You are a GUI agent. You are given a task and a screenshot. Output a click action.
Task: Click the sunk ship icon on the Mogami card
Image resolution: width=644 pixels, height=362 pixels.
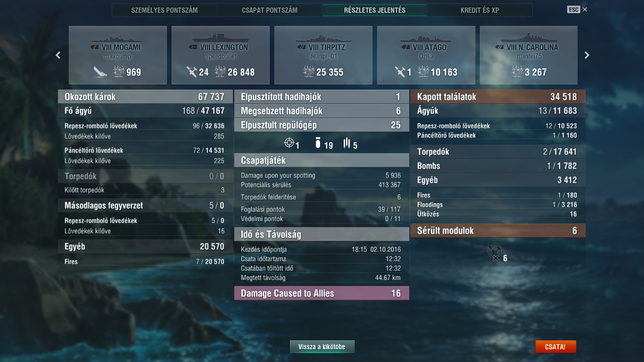click(100, 72)
